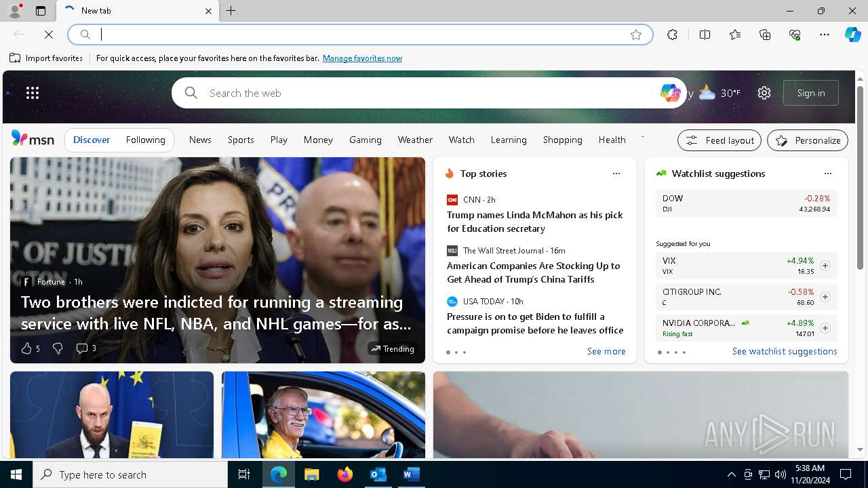The image size is (868, 488).
Task: View the 30°F weather widget
Action: pyautogui.click(x=719, y=93)
